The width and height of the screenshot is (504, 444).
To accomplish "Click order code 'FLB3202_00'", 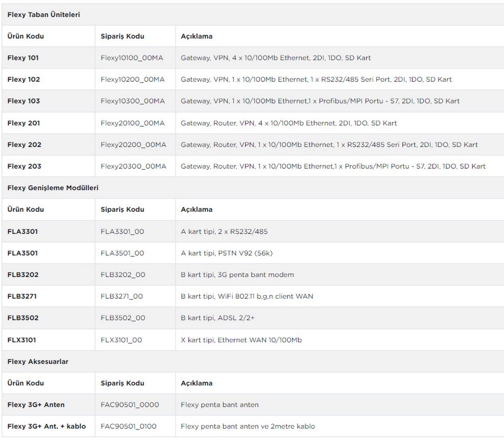I will coord(123,275).
